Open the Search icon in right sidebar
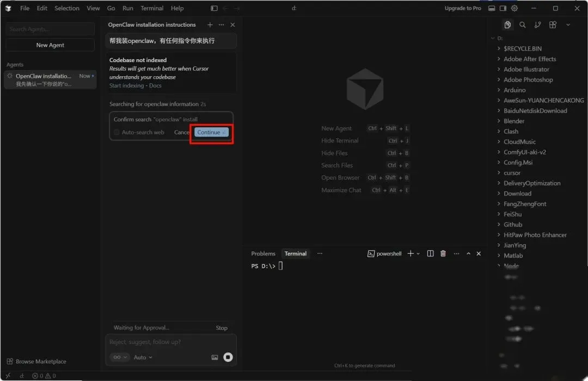588x381 pixels. (x=522, y=24)
